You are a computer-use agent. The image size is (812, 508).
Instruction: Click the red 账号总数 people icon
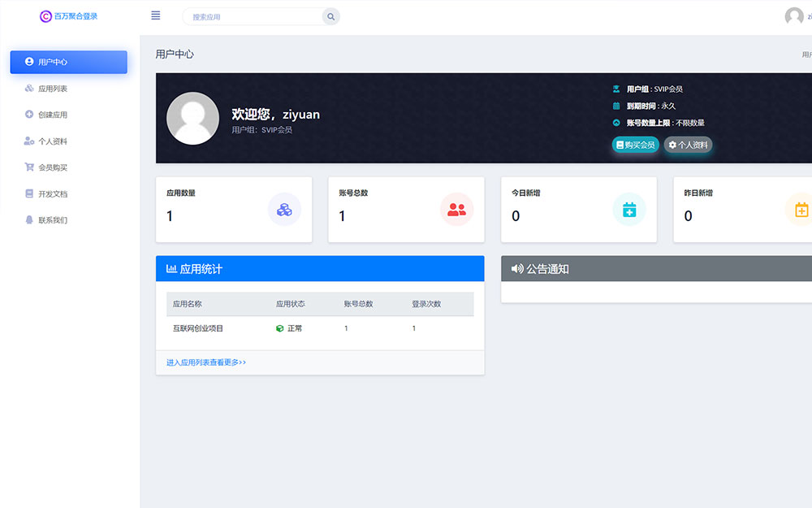tap(456, 209)
